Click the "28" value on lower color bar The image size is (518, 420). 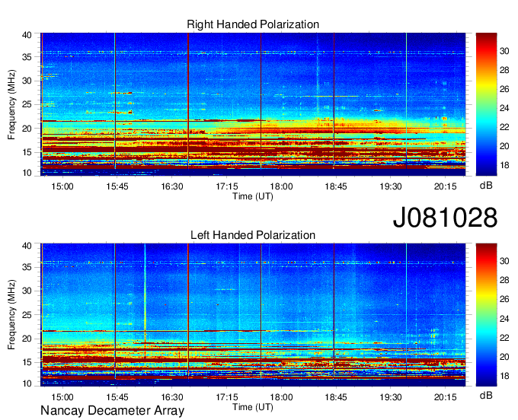point(504,280)
